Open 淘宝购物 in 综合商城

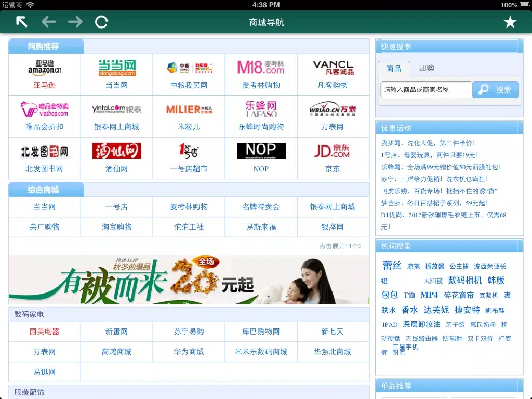pyautogui.click(x=117, y=227)
